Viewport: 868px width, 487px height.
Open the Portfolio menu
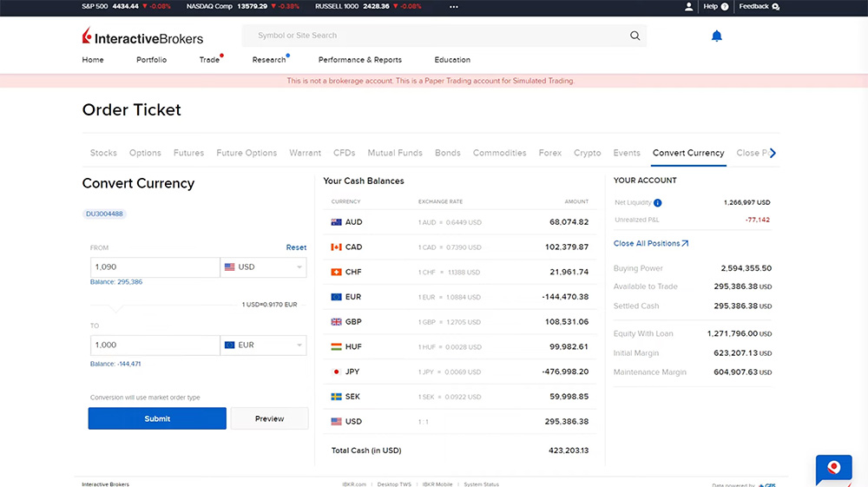152,60
